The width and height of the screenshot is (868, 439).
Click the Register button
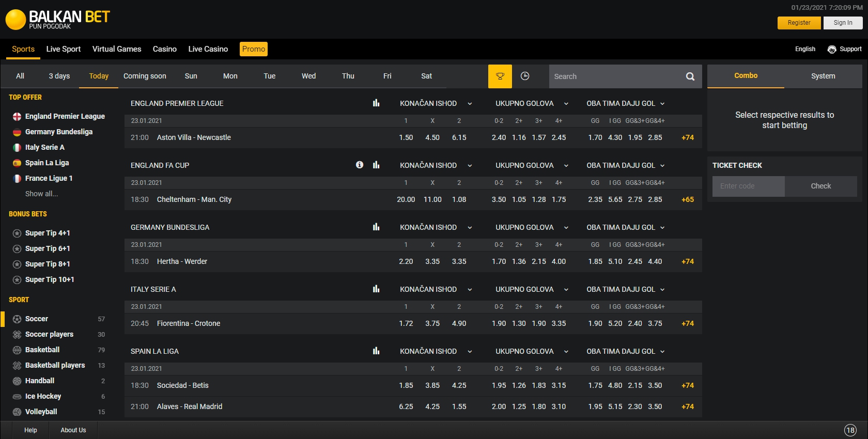[799, 23]
